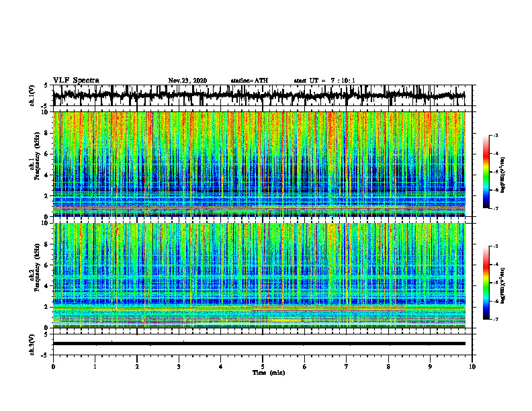Select the "ch.3(V)" axis label
The width and height of the screenshot is (532, 411).
(x=32, y=345)
